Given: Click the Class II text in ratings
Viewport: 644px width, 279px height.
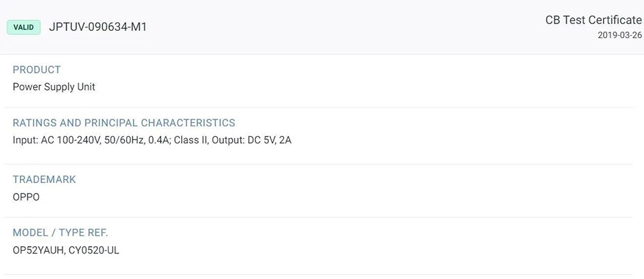Looking at the screenshot, I should point(191,140).
